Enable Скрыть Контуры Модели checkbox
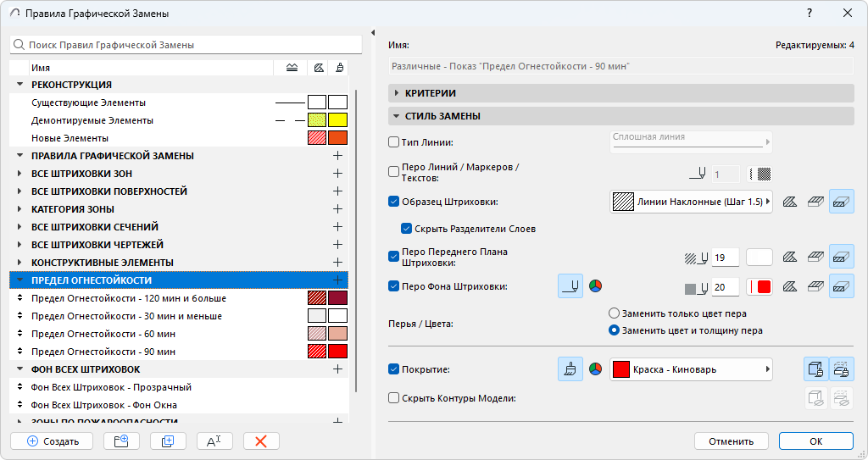The height and width of the screenshot is (460, 868). point(393,398)
